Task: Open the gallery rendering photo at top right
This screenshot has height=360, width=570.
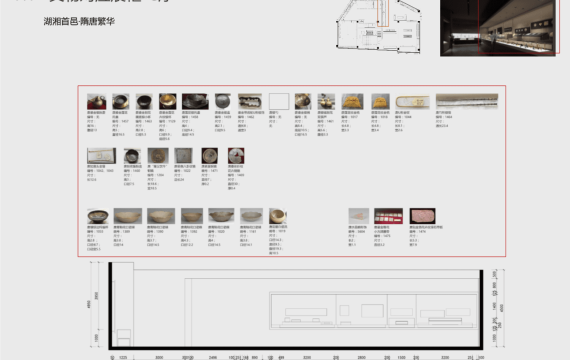Action: coord(499,28)
